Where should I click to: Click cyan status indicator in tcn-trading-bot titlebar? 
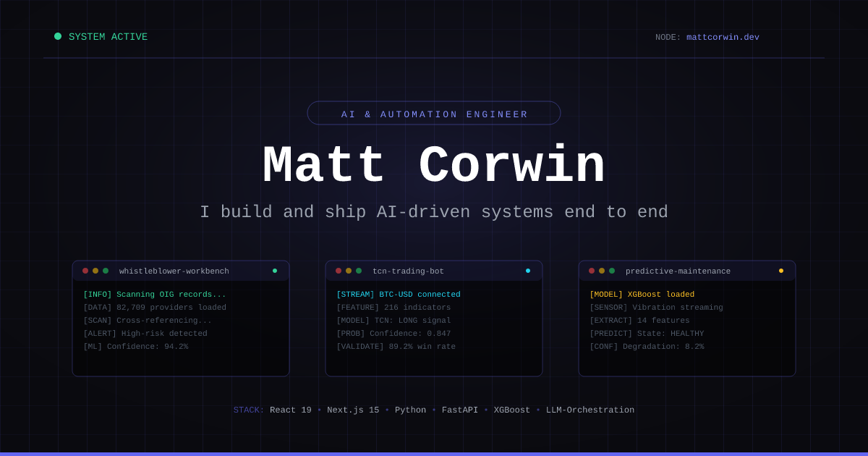(x=528, y=271)
